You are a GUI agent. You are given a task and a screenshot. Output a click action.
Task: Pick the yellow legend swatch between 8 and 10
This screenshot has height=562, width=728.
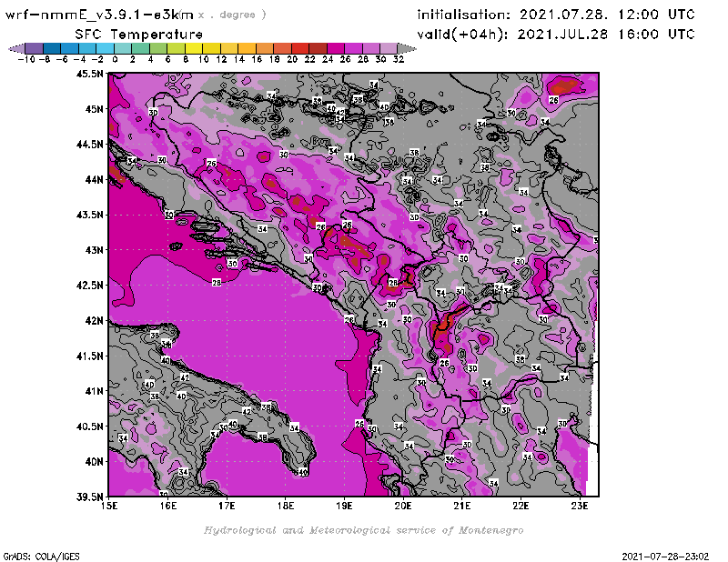click(194, 48)
